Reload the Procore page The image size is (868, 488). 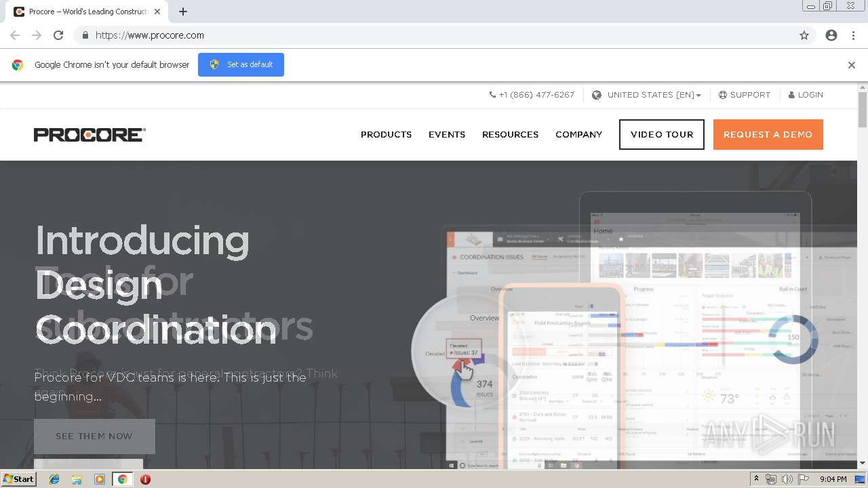pyautogui.click(x=58, y=35)
